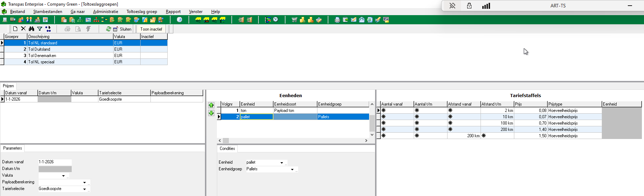This screenshot has width=644, height=196.
Task: Click the Eenheidsoort column header
Action: coord(295,104)
